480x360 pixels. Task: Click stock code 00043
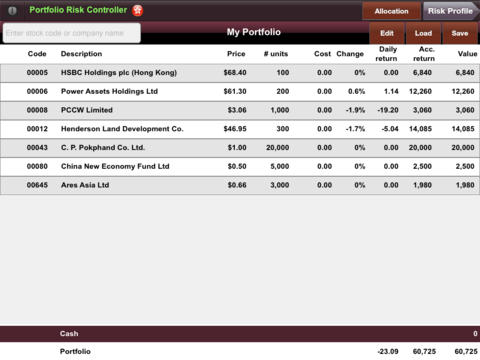click(x=37, y=147)
